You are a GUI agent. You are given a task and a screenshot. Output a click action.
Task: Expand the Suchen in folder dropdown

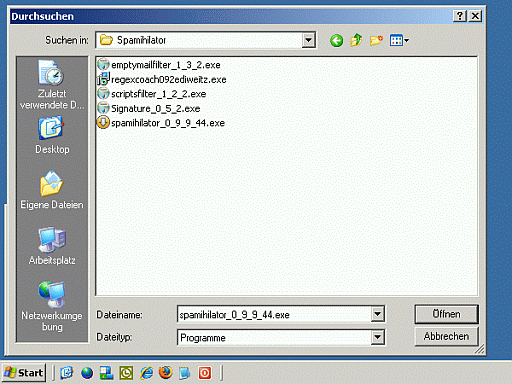click(x=309, y=40)
